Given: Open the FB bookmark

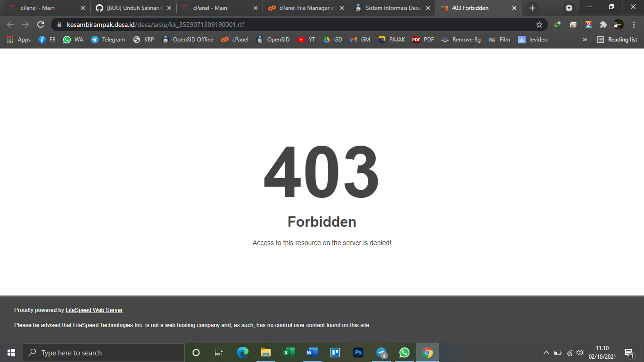Looking at the screenshot, I should point(47,40).
